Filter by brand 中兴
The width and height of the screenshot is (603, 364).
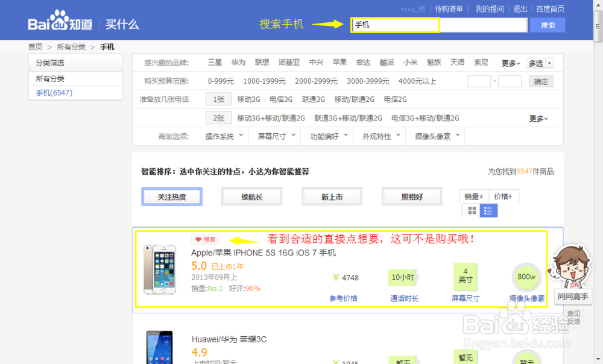316,62
